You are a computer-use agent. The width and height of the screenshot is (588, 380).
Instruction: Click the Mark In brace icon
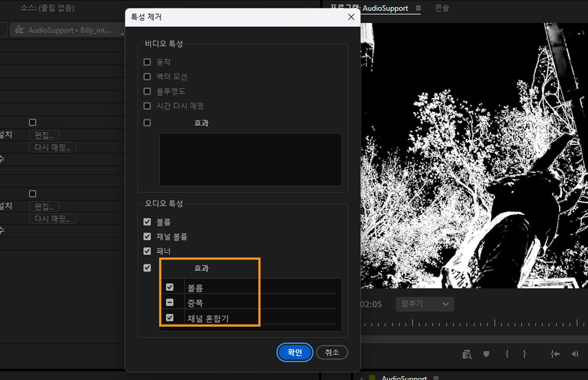click(507, 354)
